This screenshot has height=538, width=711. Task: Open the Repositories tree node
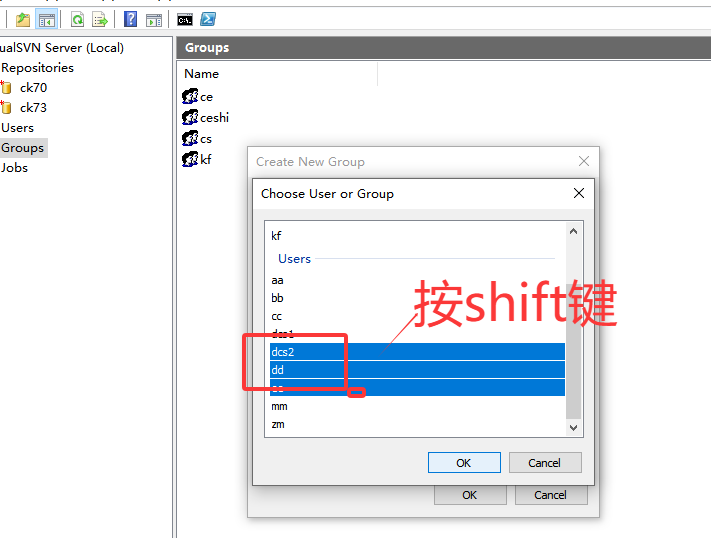pyautogui.click(x=37, y=68)
